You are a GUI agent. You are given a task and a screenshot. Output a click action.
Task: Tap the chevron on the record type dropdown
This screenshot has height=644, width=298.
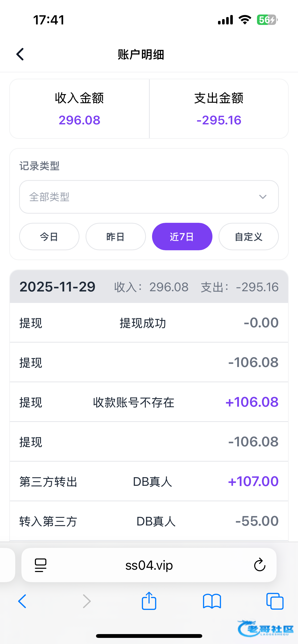263,197
